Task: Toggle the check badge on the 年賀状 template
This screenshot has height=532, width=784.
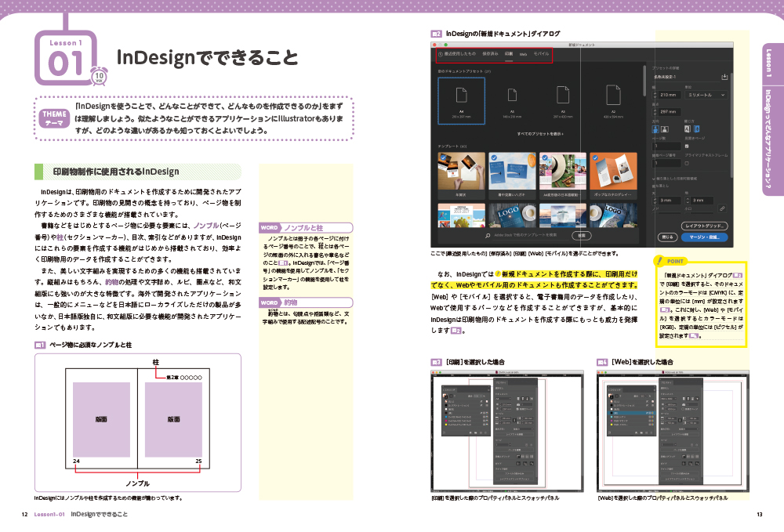Action: pos(441,159)
